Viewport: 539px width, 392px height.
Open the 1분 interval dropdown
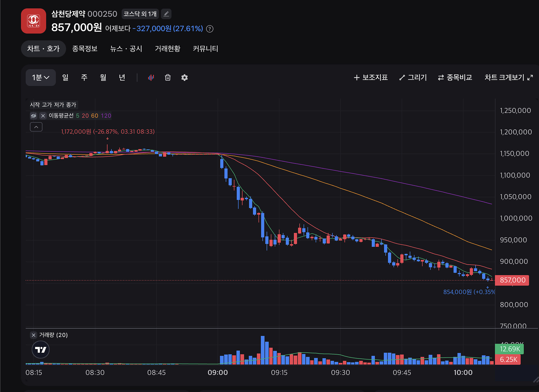click(x=41, y=78)
